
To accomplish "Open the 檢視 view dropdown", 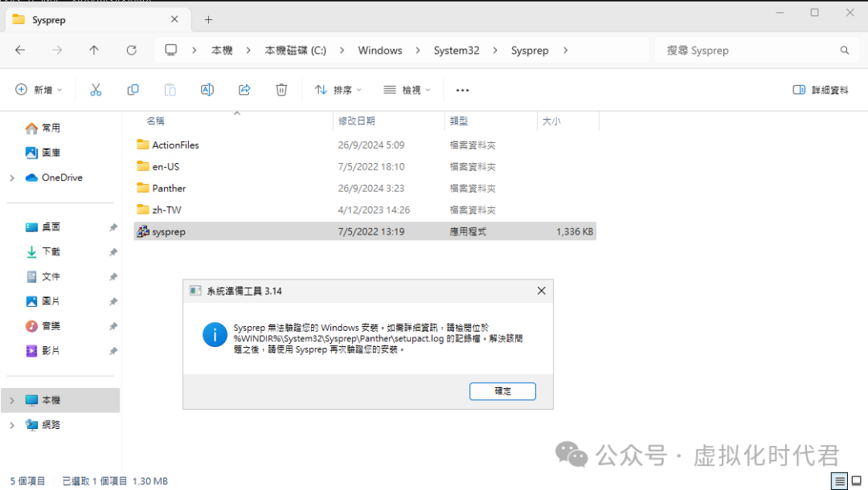I will (x=407, y=90).
